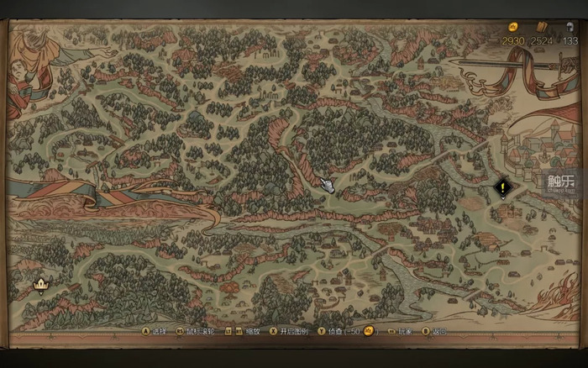Image resolution: width=588 pixels, height=368 pixels.
Task: Click the Y button prompt icon
Action: point(322,331)
